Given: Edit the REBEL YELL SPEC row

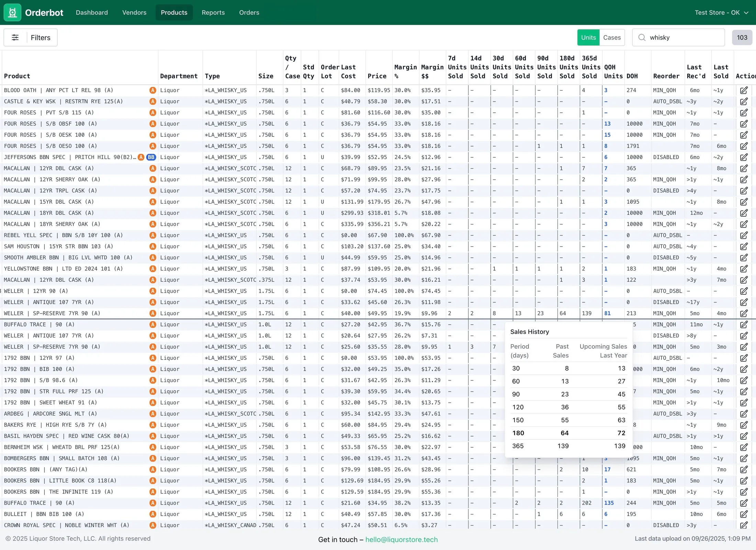Looking at the screenshot, I should (744, 235).
